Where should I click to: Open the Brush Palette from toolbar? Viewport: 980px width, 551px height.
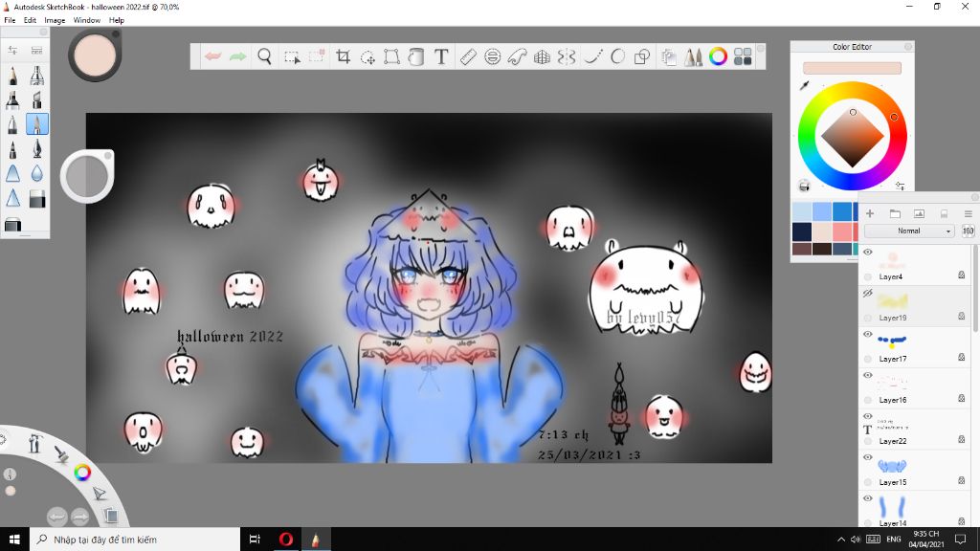693,56
